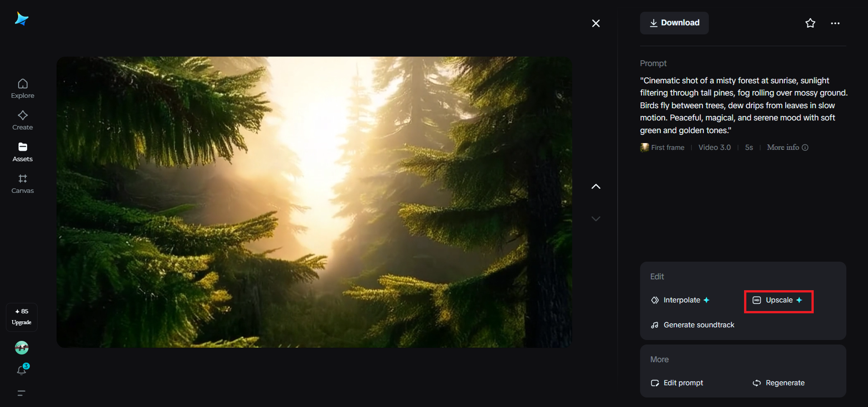868x407 pixels.
Task: Upscale the video to HD
Action: [778, 301]
